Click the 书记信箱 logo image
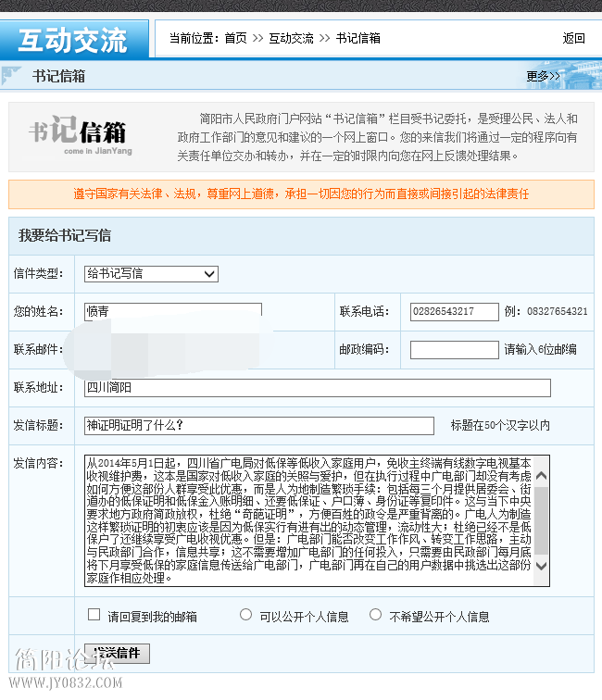 coord(81,135)
